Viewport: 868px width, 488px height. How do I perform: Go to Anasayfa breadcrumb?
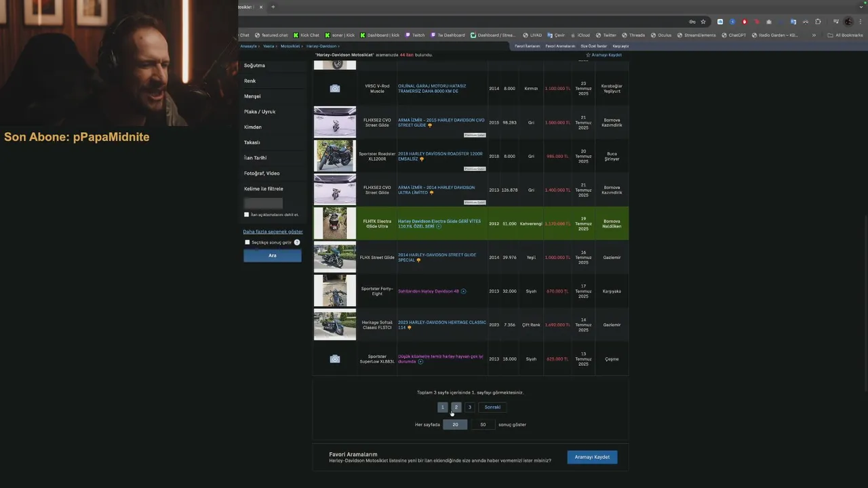click(x=248, y=46)
